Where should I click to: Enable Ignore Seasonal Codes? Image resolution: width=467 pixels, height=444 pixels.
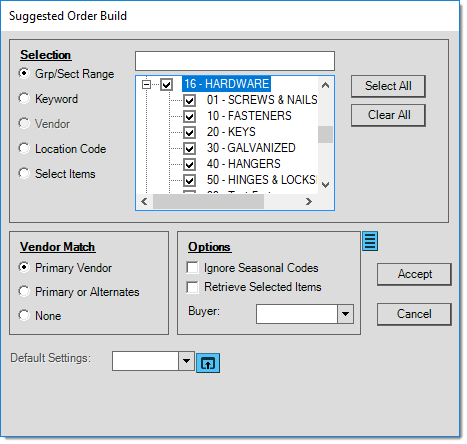193,268
